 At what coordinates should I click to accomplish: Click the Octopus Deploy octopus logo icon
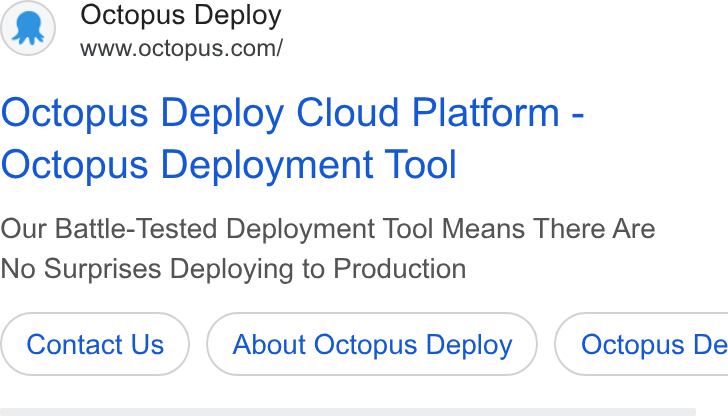pos(28,28)
